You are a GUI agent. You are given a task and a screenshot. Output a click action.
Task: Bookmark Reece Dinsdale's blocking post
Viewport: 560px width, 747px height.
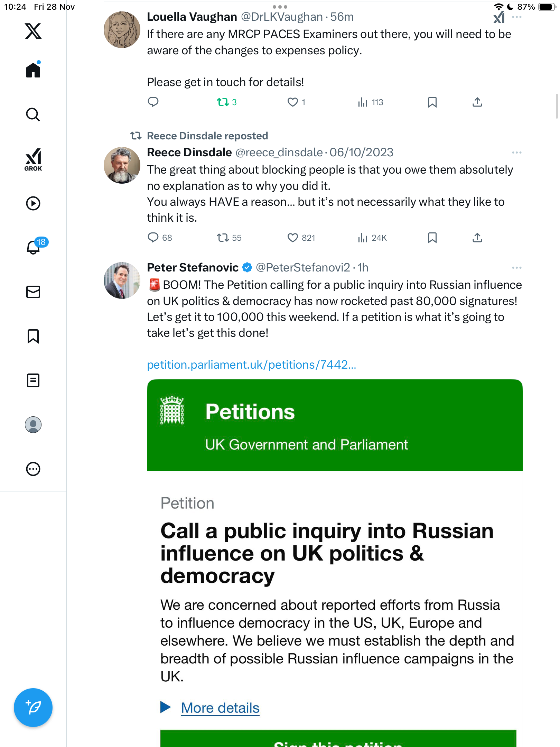[x=432, y=238]
